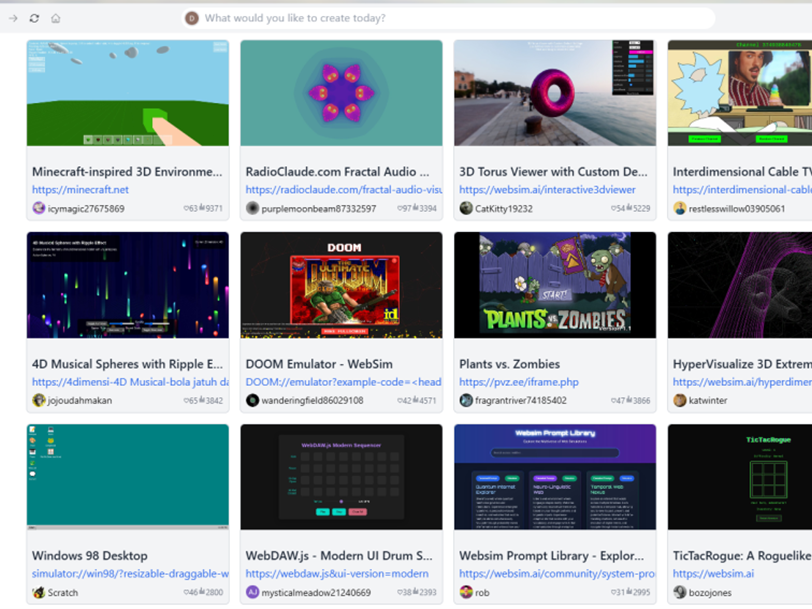This screenshot has width=812, height=609.
Task: Open the Windows 98 Desktop thumbnail
Action: (127, 477)
